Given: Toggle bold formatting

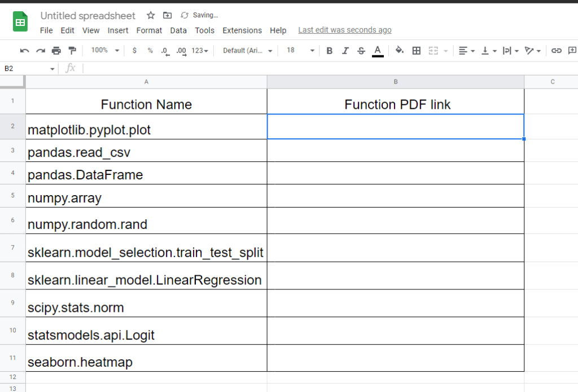Looking at the screenshot, I should [x=329, y=50].
